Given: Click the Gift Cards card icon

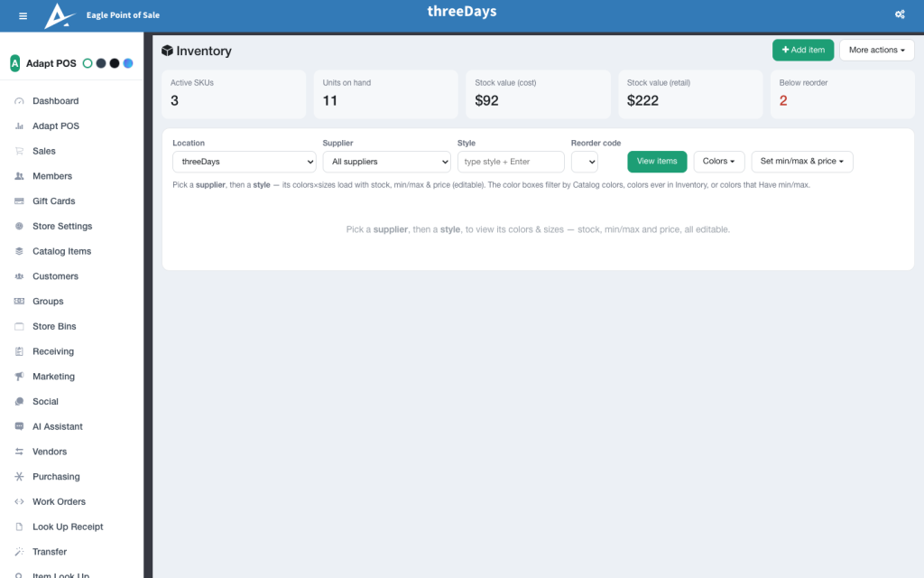Looking at the screenshot, I should click(x=19, y=201).
